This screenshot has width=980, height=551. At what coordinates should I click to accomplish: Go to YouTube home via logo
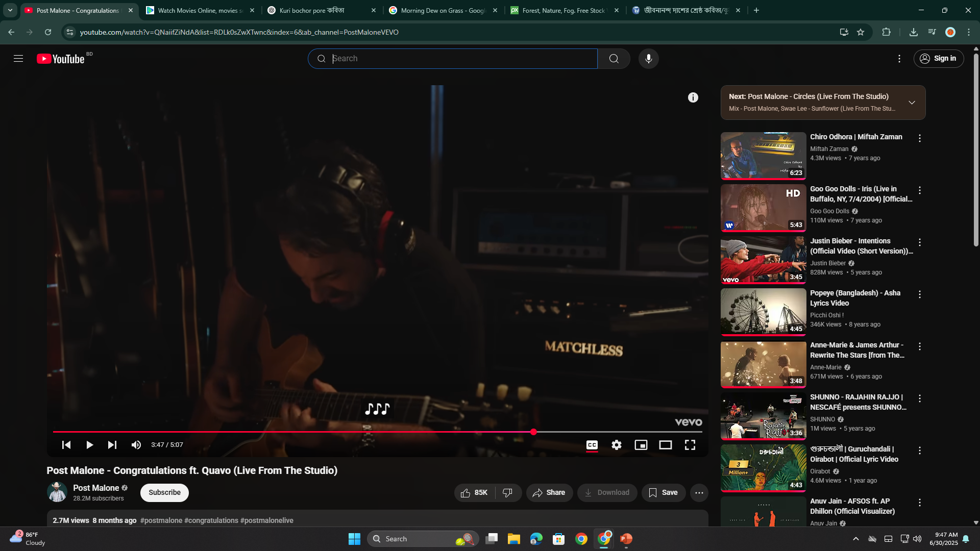coord(61,59)
